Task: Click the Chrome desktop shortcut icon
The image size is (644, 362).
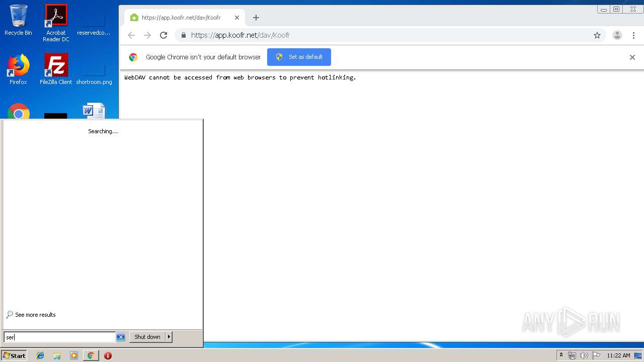Action: tap(19, 112)
